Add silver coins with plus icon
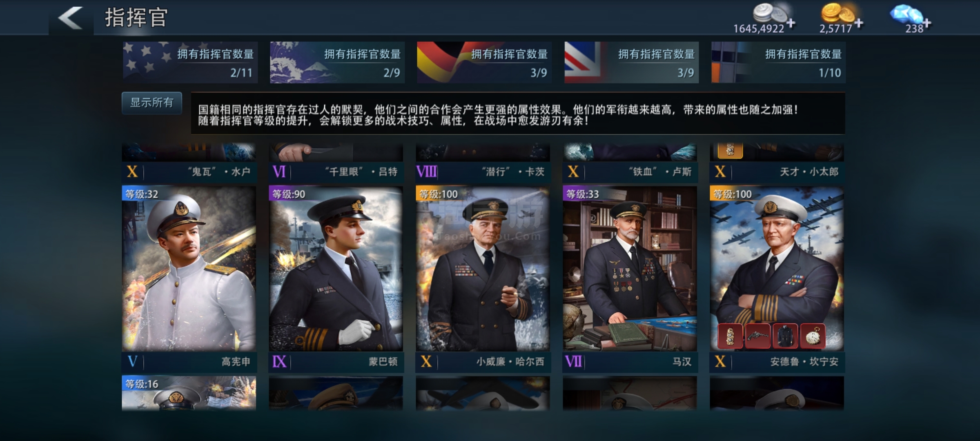 point(791,23)
